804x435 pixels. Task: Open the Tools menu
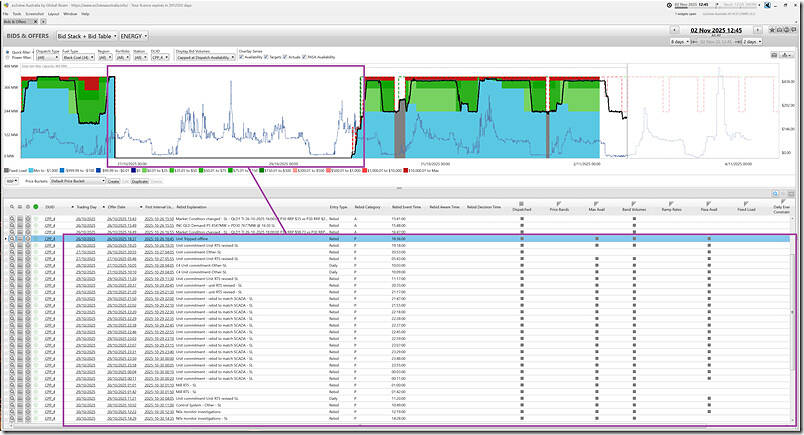pos(17,14)
